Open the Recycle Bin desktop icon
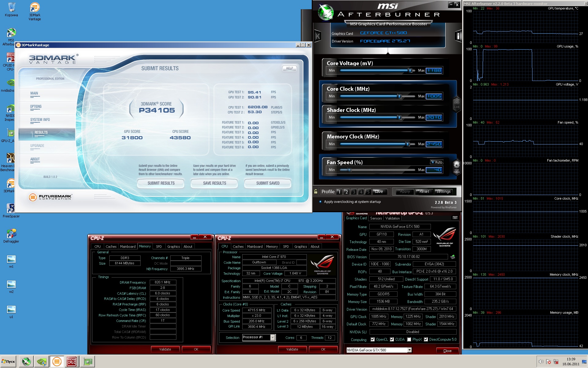The width and height of the screenshot is (588, 368). point(11,10)
